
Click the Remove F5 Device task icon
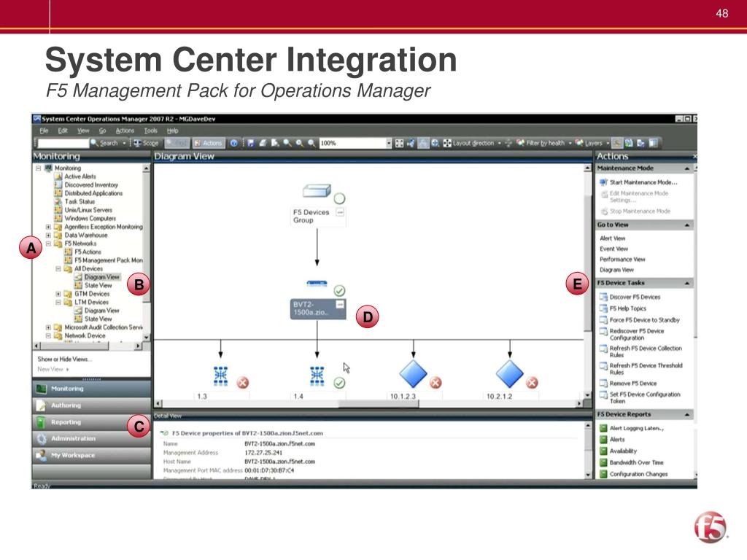click(x=603, y=384)
